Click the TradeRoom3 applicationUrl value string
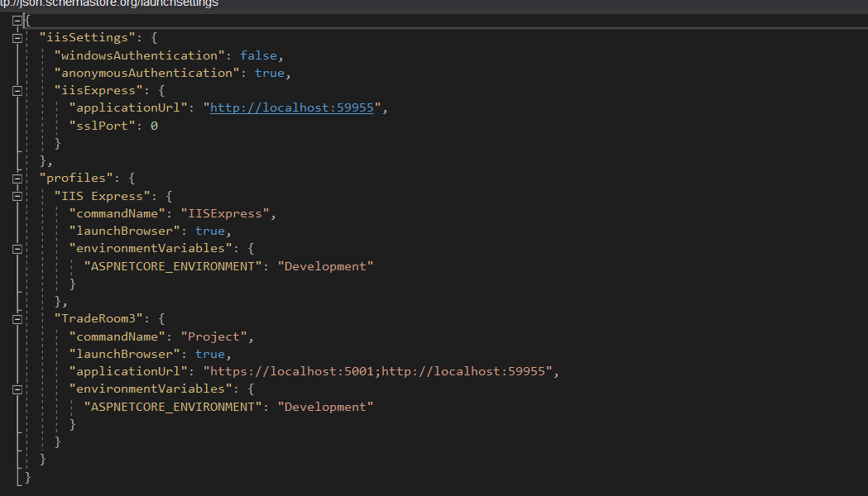Image resolution: width=868 pixels, height=496 pixels. pyautogui.click(x=377, y=371)
